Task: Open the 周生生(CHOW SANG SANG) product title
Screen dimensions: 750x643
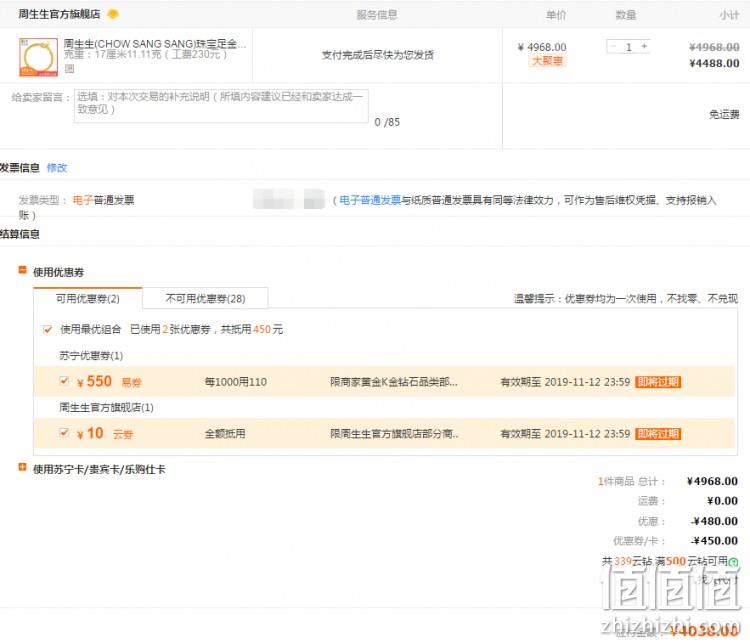Action: (155, 44)
